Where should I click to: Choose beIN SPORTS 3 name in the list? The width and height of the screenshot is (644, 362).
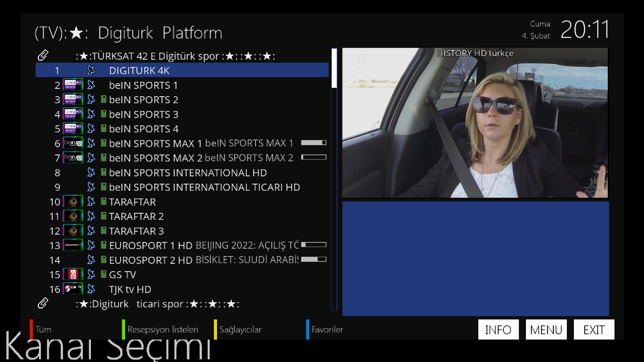click(x=144, y=114)
